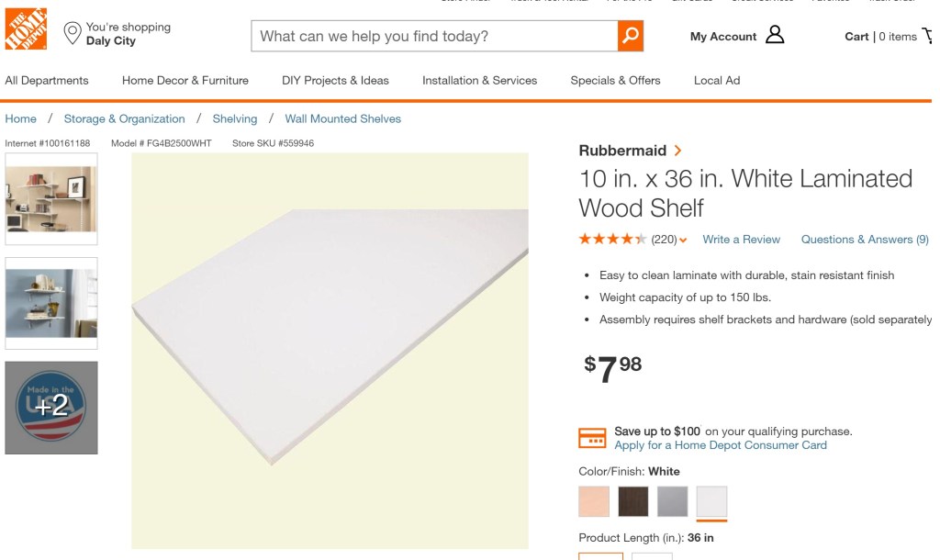The image size is (940, 560).
Task: Click the Write a Review link
Action: pos(741,240)
